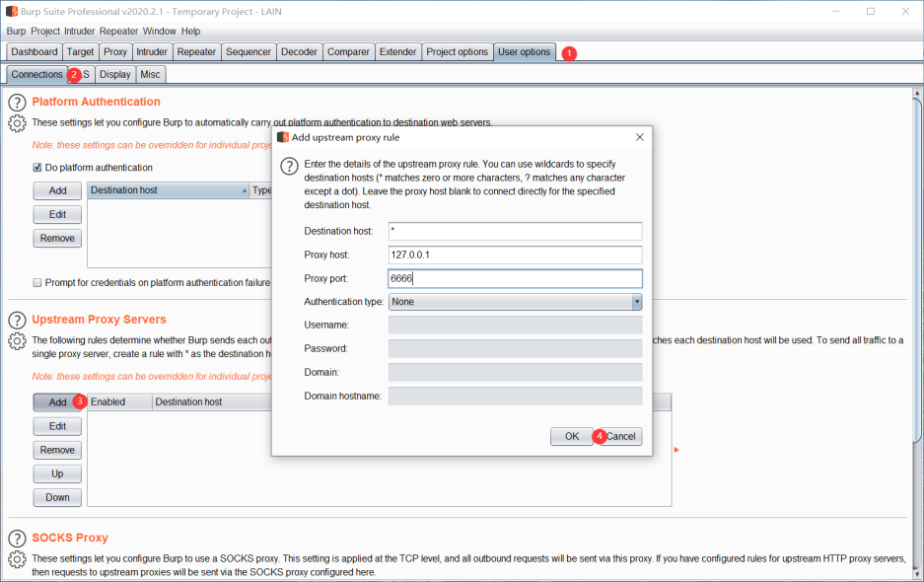Switch to the Dashboard tab
Viewport: 924px width, 582px height.
point(35,52)
